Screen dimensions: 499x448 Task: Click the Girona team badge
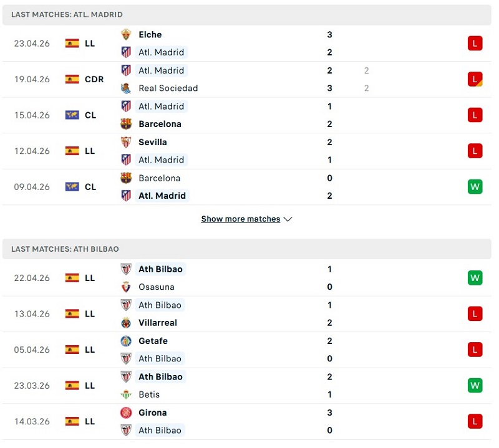click(x=127, y=412)
